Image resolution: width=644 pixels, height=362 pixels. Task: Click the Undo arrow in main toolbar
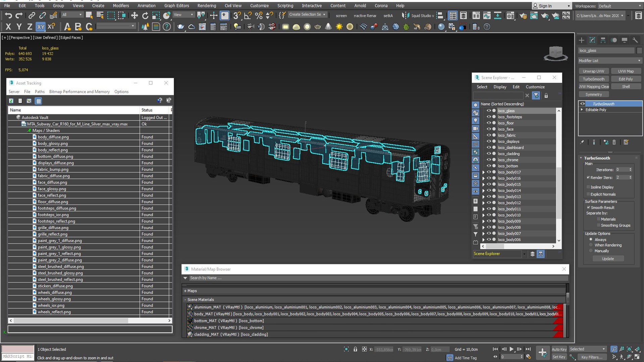[x=8, y=15]
